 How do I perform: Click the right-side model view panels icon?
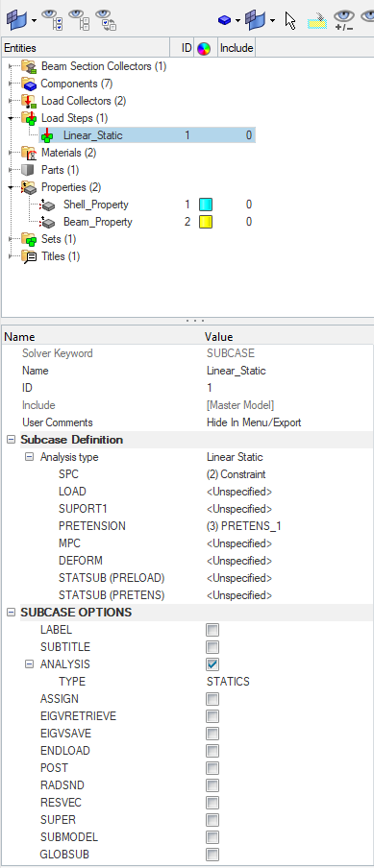(x=256, y=20)
